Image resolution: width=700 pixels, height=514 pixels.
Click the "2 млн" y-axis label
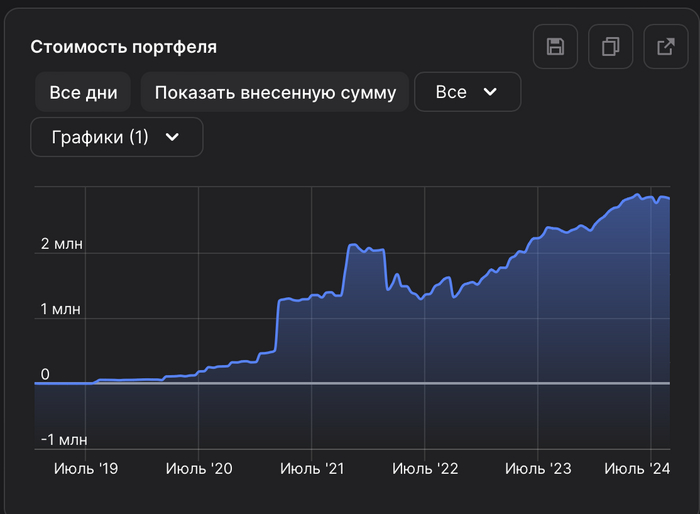[x=64, y=243]
